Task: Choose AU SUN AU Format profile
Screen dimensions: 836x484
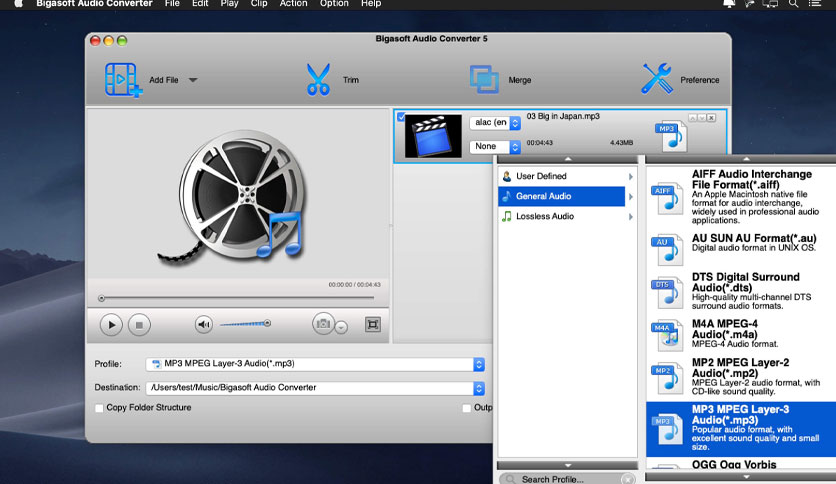Action: tap(741, 249)
